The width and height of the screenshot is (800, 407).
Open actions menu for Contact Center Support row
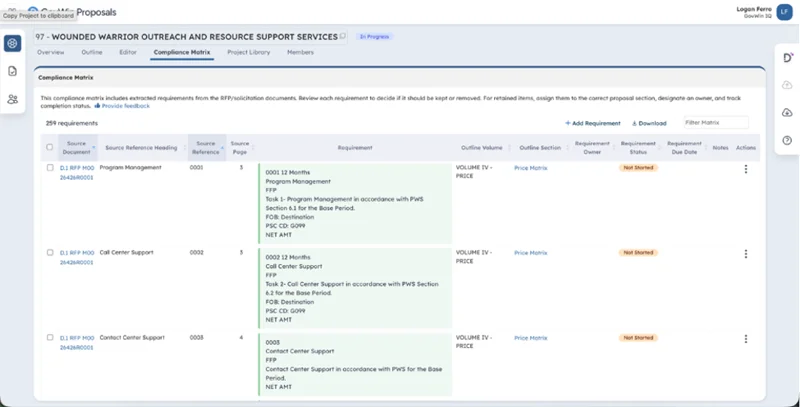click(x=745, y=339)
